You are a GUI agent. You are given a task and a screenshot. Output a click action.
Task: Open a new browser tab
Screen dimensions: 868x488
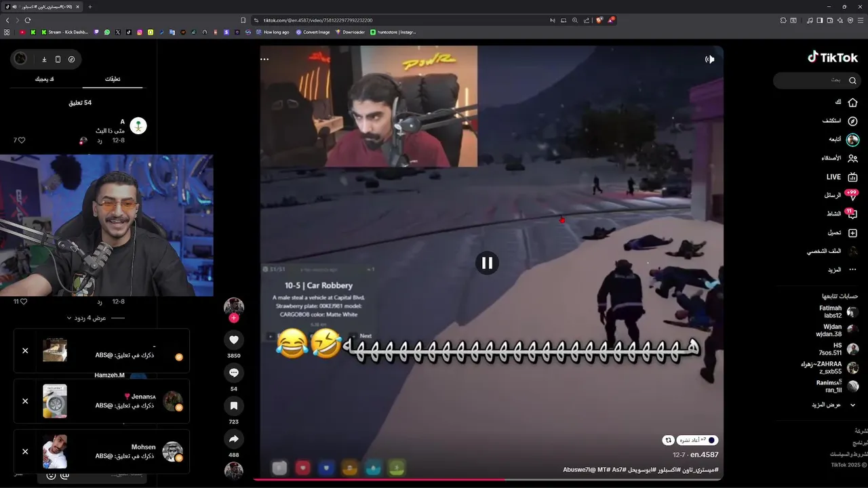click(x=90, y=7)
